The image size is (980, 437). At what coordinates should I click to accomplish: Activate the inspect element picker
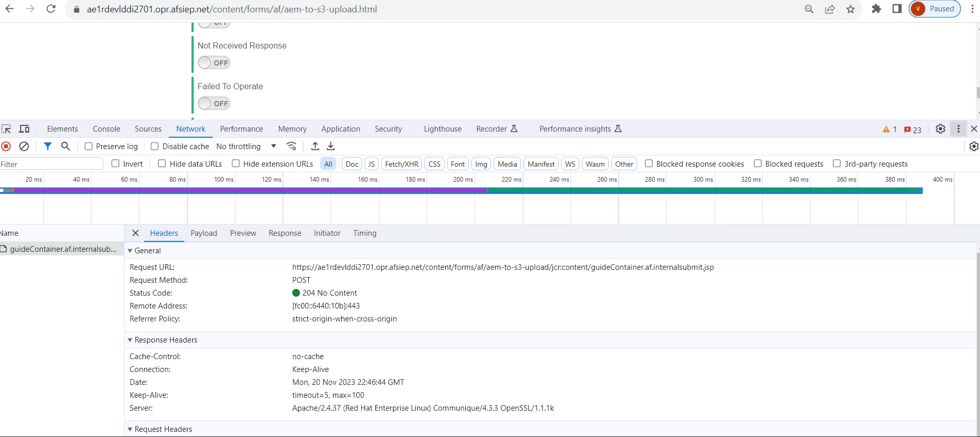[6, 129]
